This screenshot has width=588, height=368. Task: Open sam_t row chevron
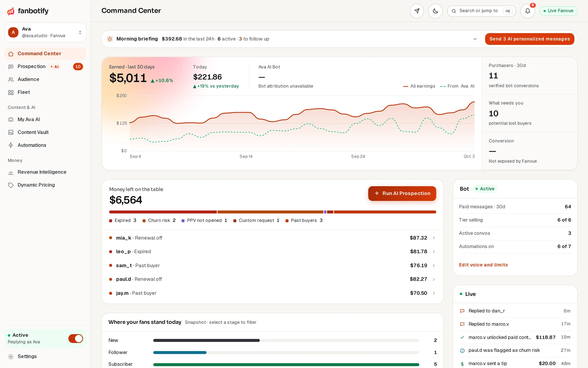(x=434, y=265)
